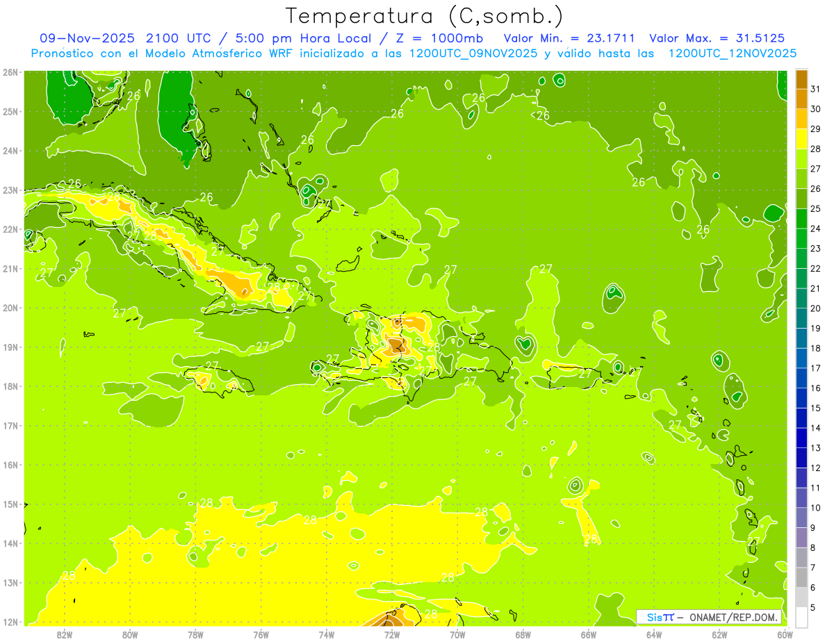The width and height of the screenshot is (834, 644).
Task: Click the '24N' latitude axis label
Action: click(10, 151)
